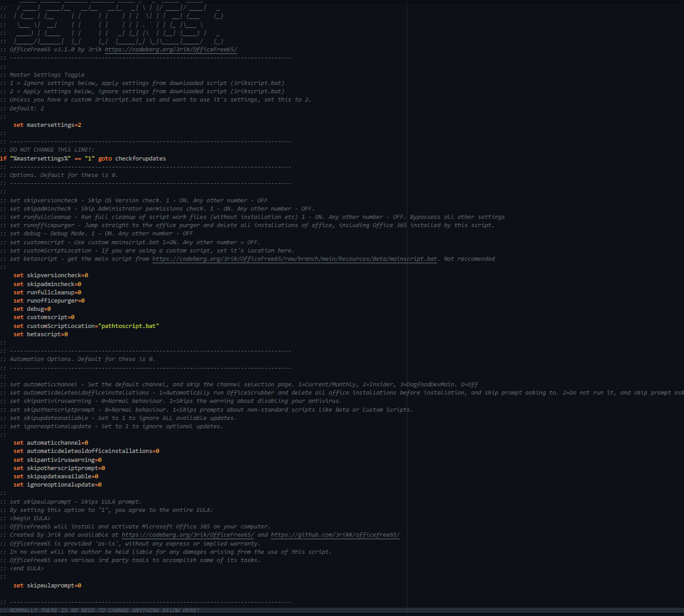Click the 'set skipeulaprompt=0' line
Image resolution: width=684 pixels, height=616 pixels.
point(47,586)
